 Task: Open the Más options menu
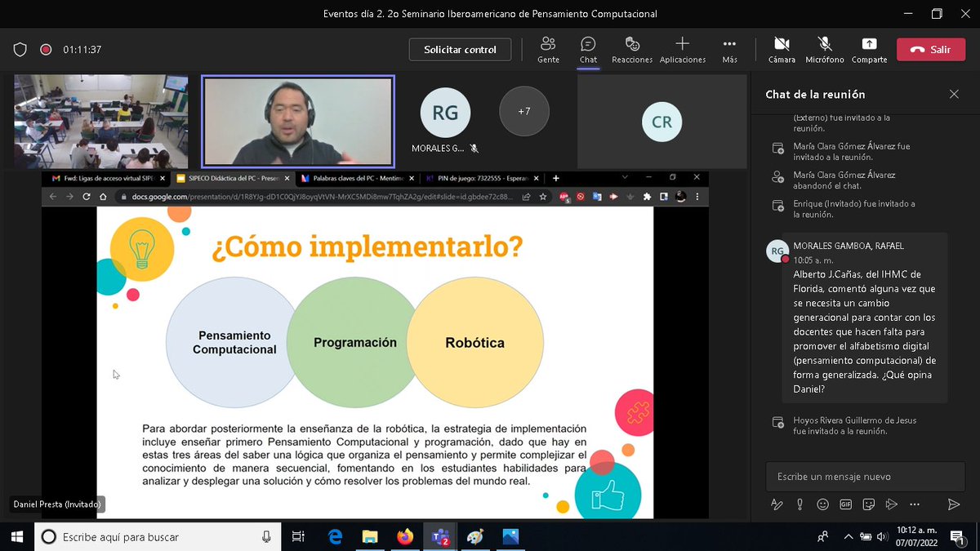click(729, 50)
